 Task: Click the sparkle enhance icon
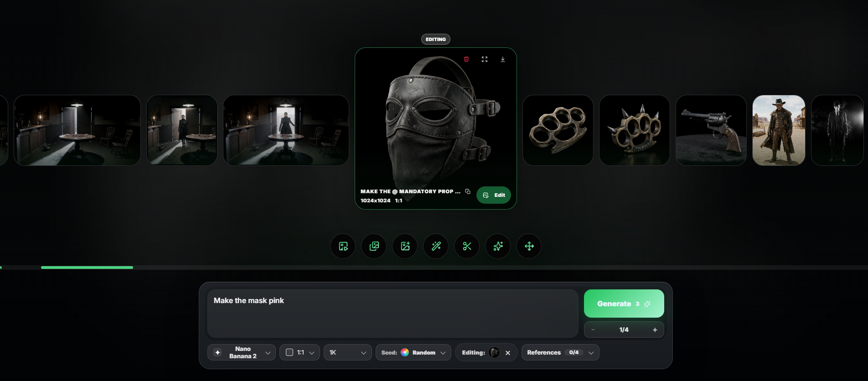[498, 246]
